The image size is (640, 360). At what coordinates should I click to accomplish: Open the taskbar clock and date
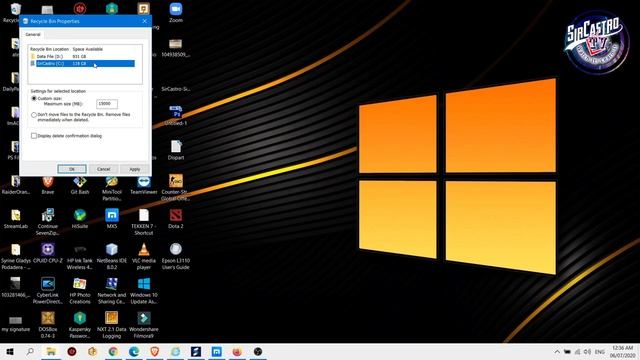[x=622, y=351]
